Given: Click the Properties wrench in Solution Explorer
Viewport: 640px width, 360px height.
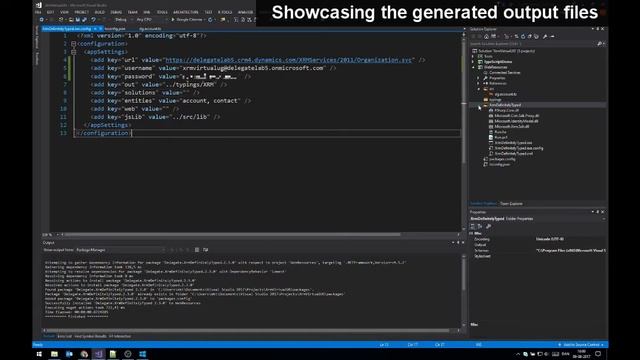Looking at the screenshot, I should (x=545, y=36).
